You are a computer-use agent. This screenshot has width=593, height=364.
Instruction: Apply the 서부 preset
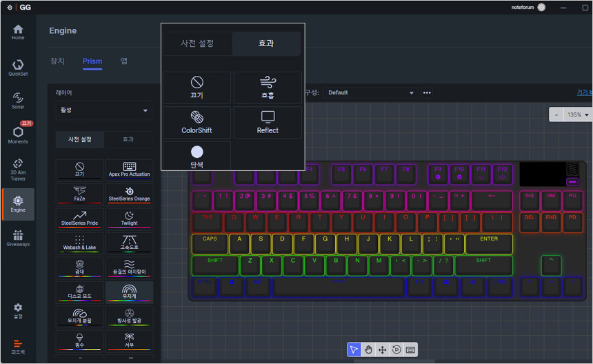pos(130,341)
